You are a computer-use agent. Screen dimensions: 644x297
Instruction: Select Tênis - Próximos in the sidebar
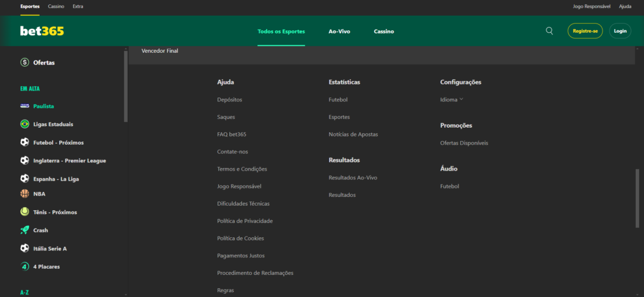(55, 212)
